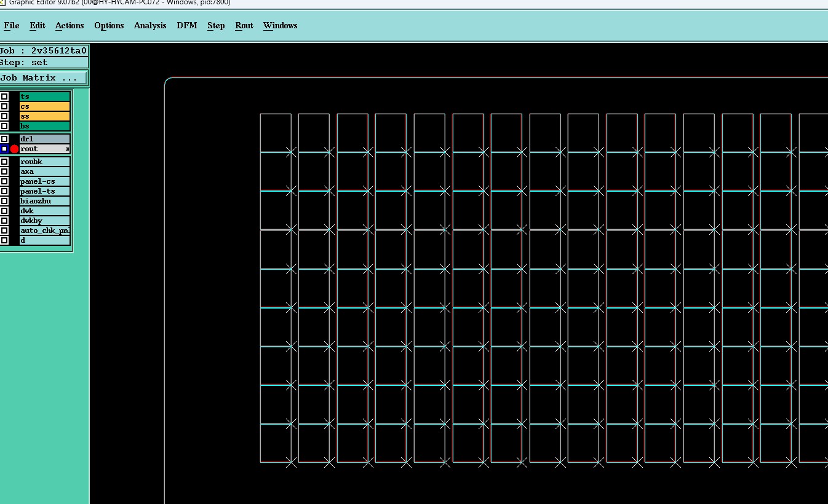
Task: Select the dwkby layer name
Action: coord(45,221)
